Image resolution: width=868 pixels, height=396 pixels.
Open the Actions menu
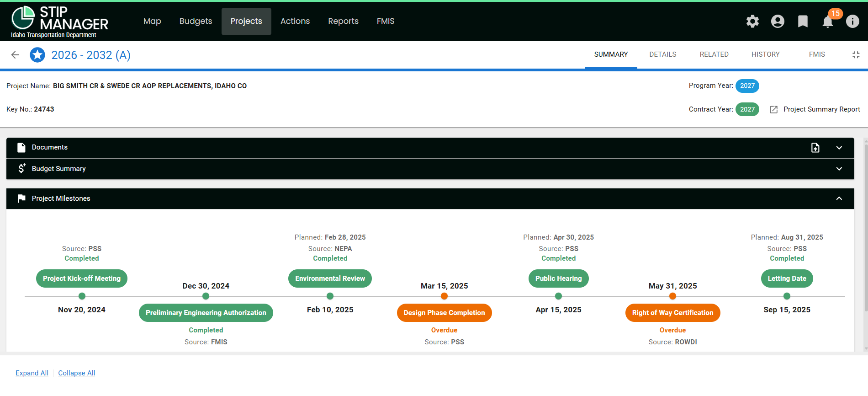coord(295,21)
